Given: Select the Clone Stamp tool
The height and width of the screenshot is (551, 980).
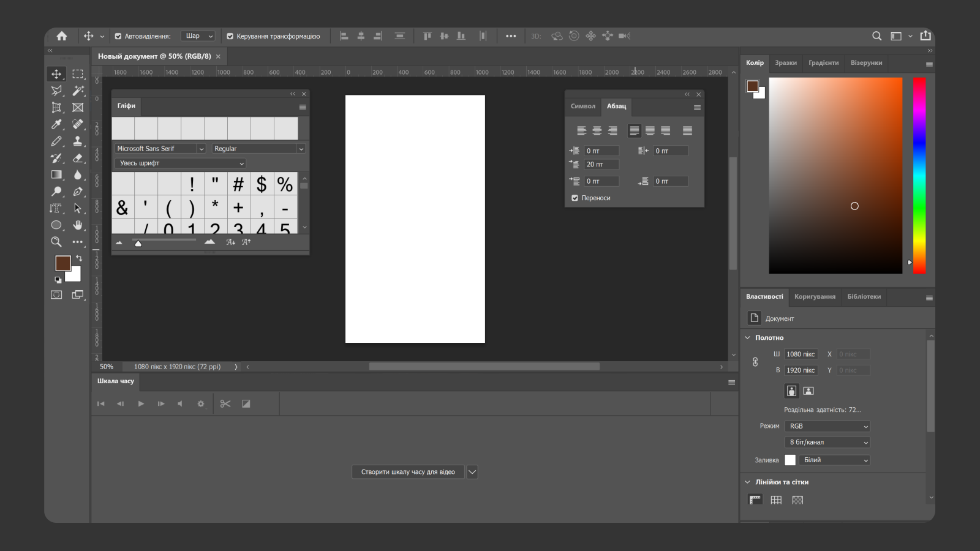Looking at the screenshot, I should pos(78,141).
